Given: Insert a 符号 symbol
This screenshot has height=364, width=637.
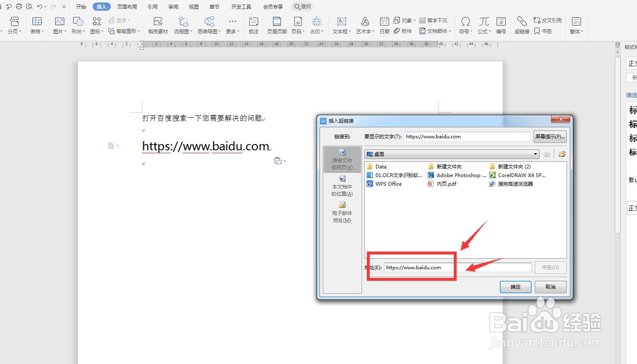Looking at the screenshot, I should (x=465, y=25).
